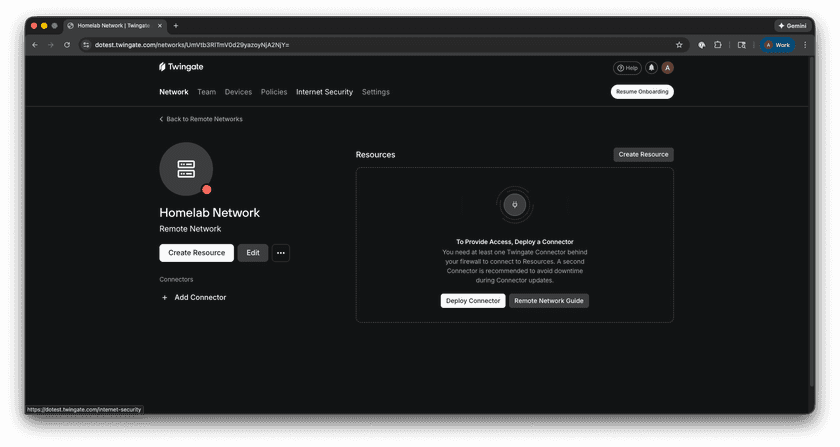The height and width of the screenshot is (447, 840).
Task: Click the browser back arrow
Action: pyautogui.click(x=35, y=45)
